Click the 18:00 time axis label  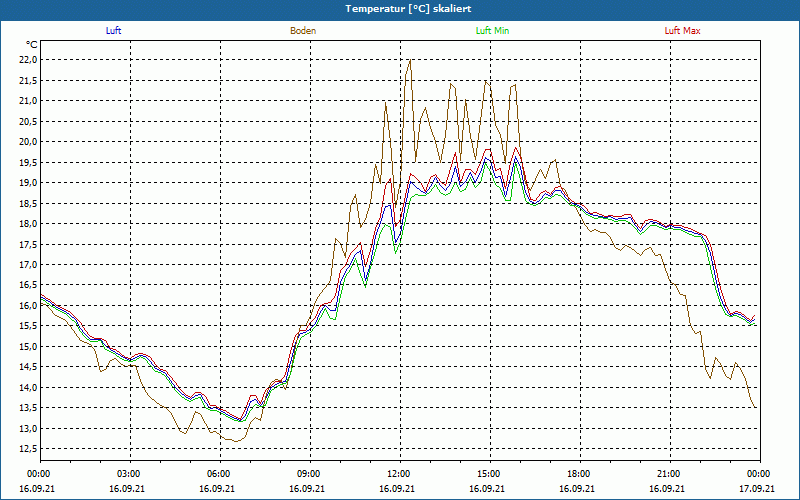coord(578,474)
